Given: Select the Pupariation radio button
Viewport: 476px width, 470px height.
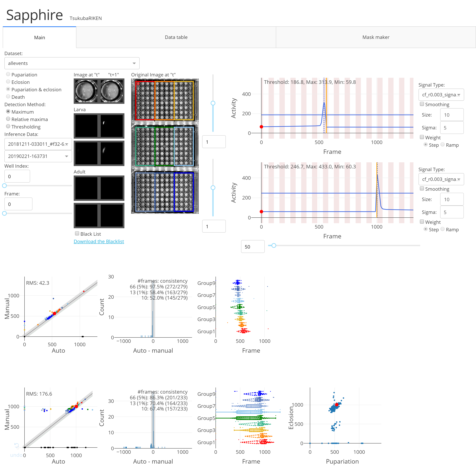Looking at the screenshot, I should click(x=8, y=74).
